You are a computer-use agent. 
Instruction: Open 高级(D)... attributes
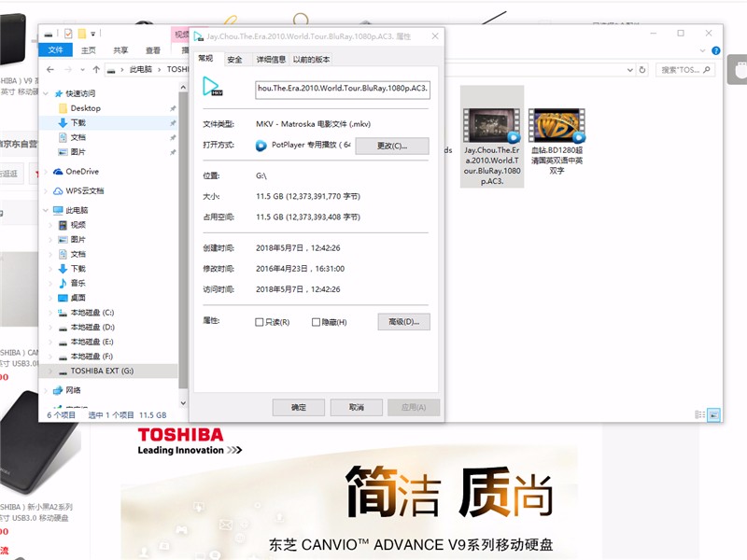(x=404, y=321)
